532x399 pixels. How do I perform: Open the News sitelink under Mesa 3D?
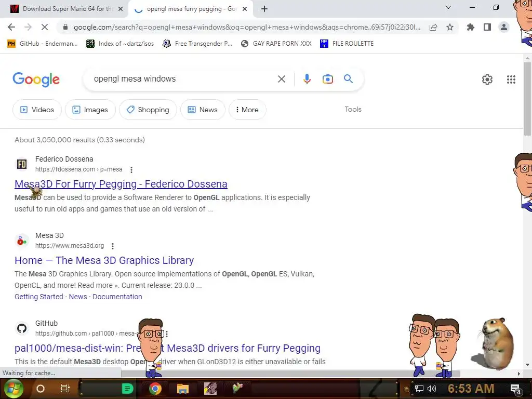coord(78,297)
